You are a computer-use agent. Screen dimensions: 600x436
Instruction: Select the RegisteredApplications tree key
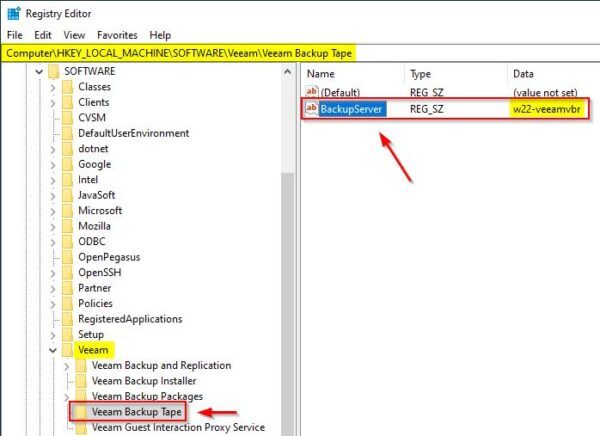[x=130, y=319]
